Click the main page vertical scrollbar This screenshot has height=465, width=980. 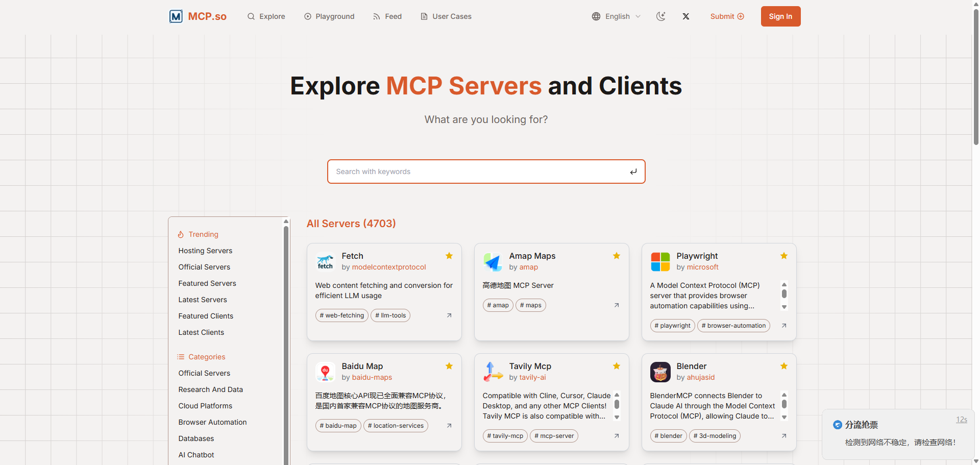point(976,77)
